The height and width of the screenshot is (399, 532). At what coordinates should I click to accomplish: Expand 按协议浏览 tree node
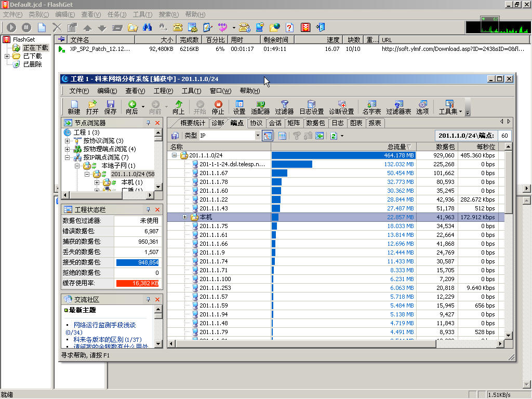coord(67,141)
